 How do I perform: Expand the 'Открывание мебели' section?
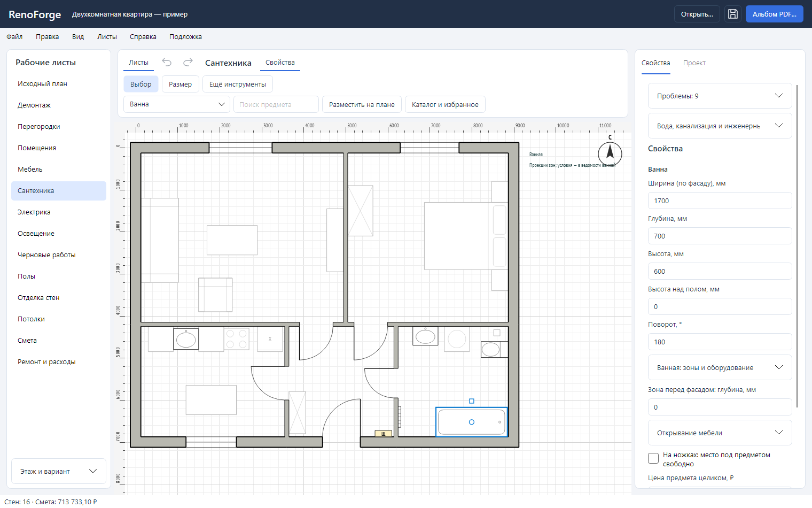(720, 433)
